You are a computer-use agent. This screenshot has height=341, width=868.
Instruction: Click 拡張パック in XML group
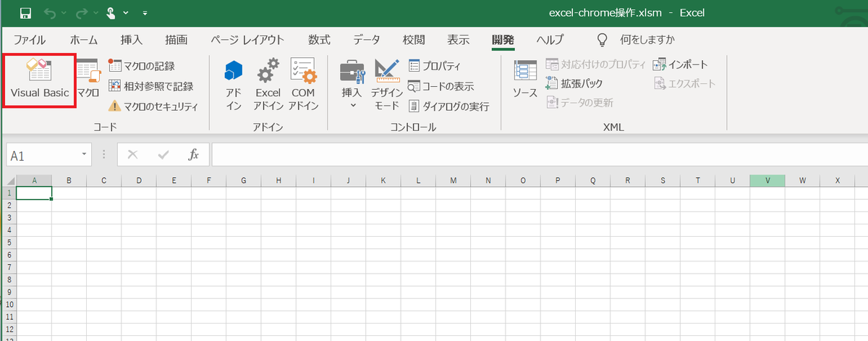575,83
